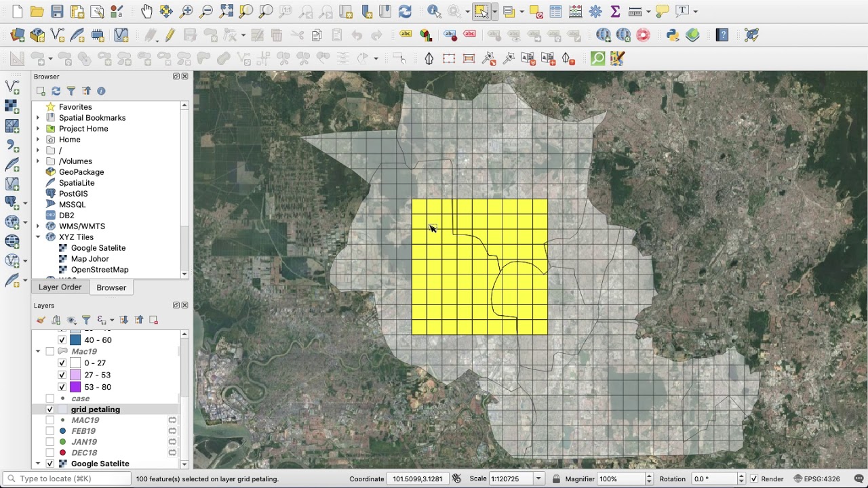
Task: Toggle visibility of grid petaling layer
Action: pos(50,409)
